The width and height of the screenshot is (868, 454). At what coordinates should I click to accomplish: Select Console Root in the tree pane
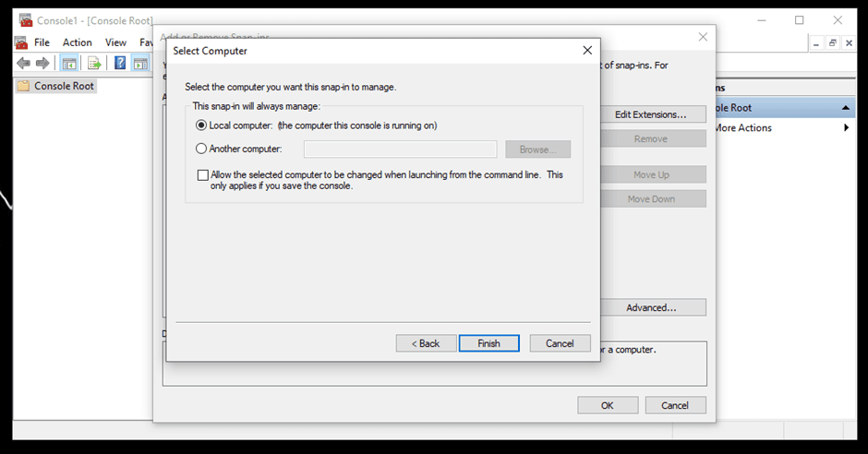pos(64,86)
